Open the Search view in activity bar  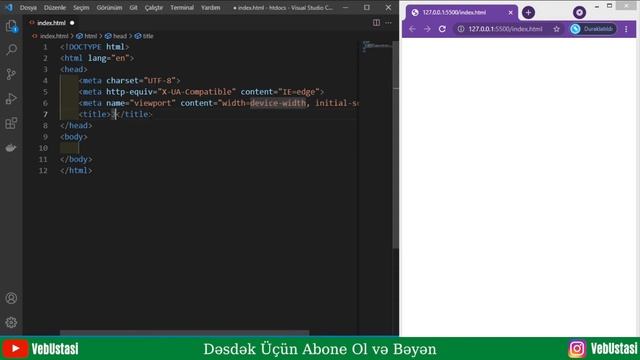click(11, 50)
